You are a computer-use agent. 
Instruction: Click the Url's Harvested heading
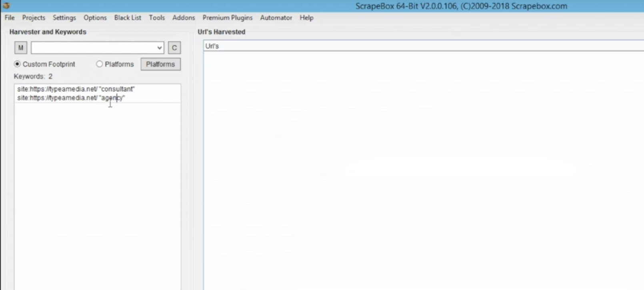(x=221, y=32)
